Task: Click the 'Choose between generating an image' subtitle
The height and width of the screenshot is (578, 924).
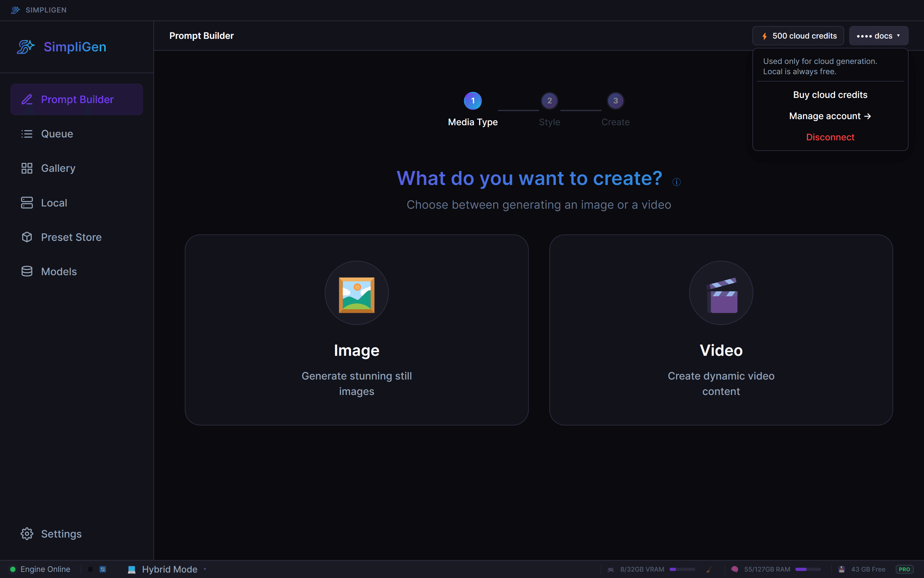Action: click(539, 205)
